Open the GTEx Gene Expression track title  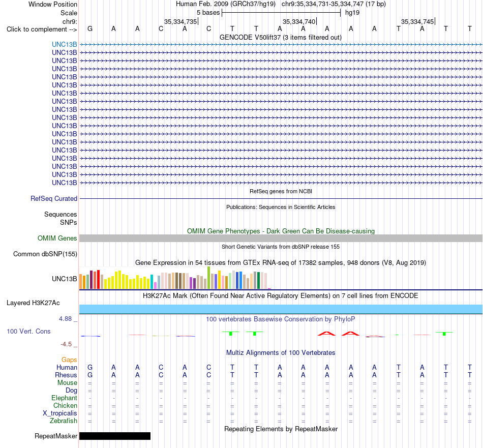point(281,262)
